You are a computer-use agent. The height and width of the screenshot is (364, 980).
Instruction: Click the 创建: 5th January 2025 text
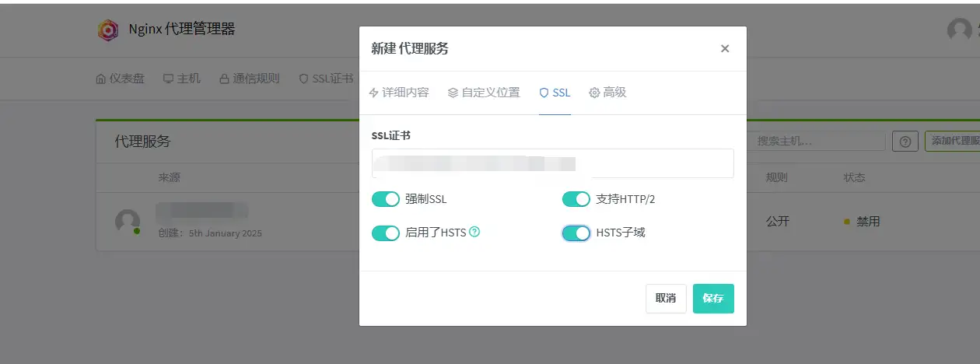click(x=210, y=233)
